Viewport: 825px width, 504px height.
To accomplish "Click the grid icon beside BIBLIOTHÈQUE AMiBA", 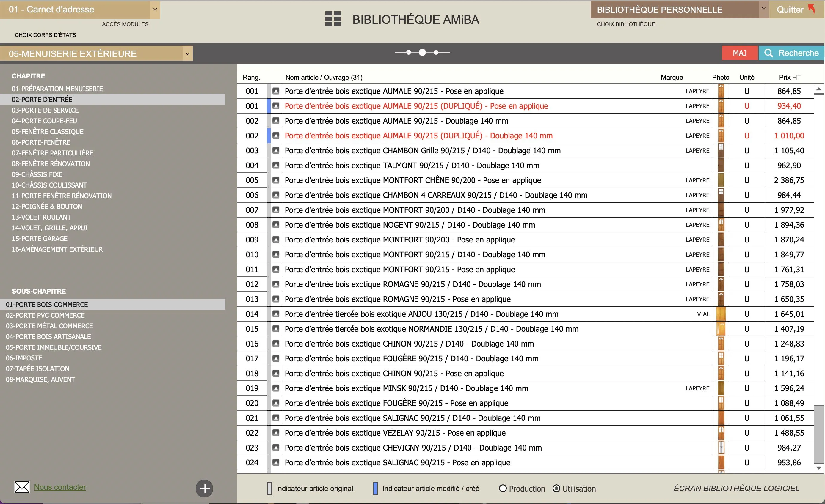I will coord(333,19).
